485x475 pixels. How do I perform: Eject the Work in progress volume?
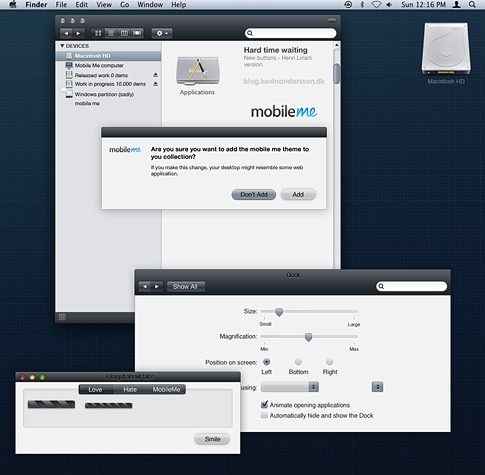(x=155, y=84)
